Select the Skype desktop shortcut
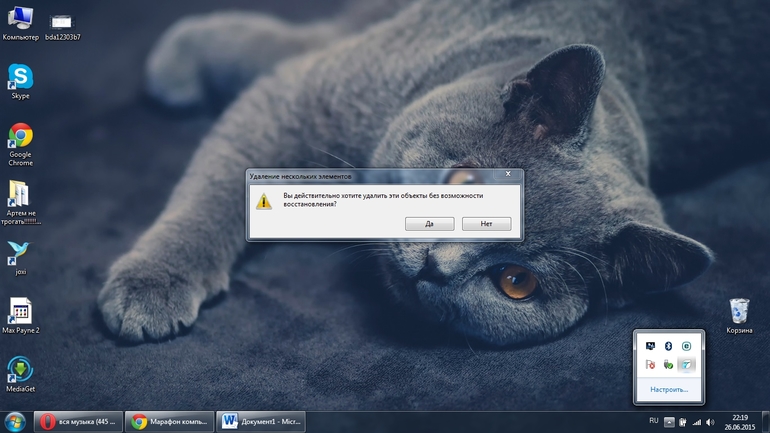Viewport: 770px width, 433px height. click(20, 78)
